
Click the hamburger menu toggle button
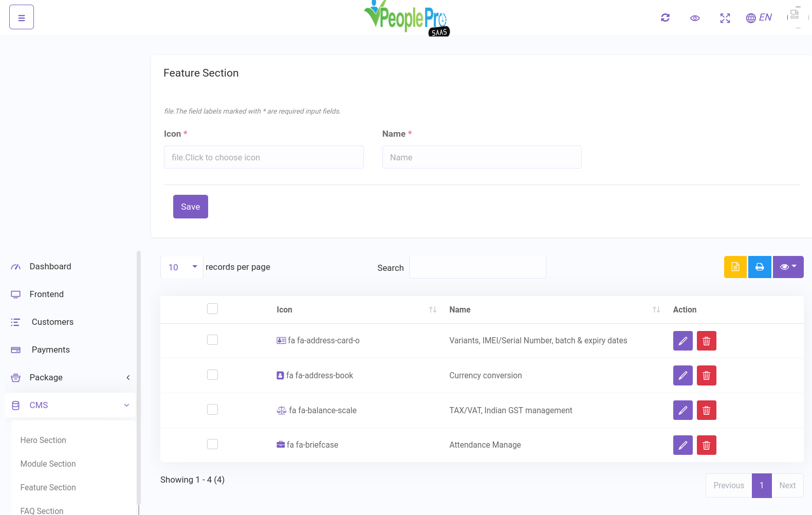coord(22,17)
